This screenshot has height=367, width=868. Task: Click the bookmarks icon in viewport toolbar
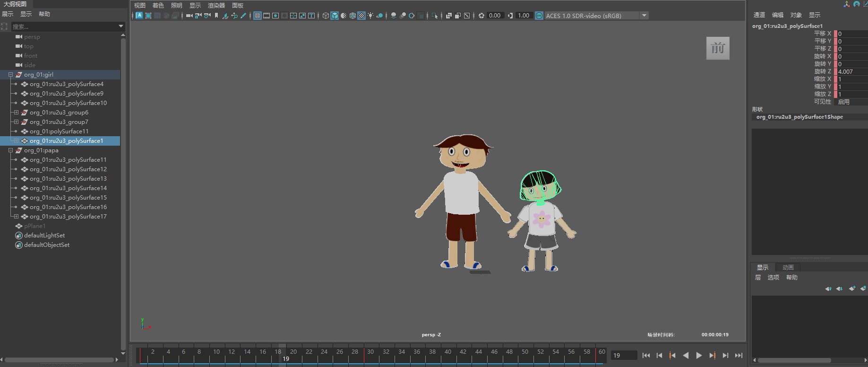click(x=216, y=16)
